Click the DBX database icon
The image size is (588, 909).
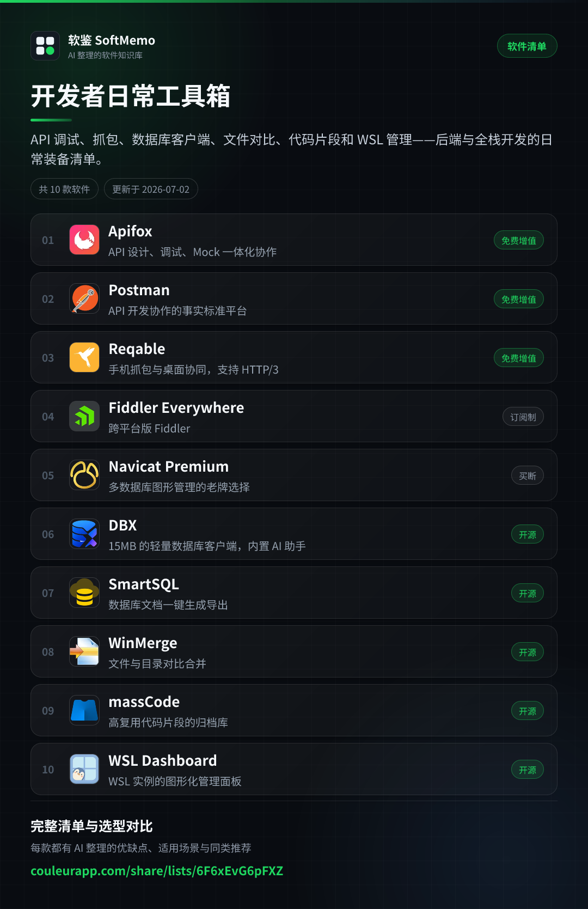tap(84, 534)
